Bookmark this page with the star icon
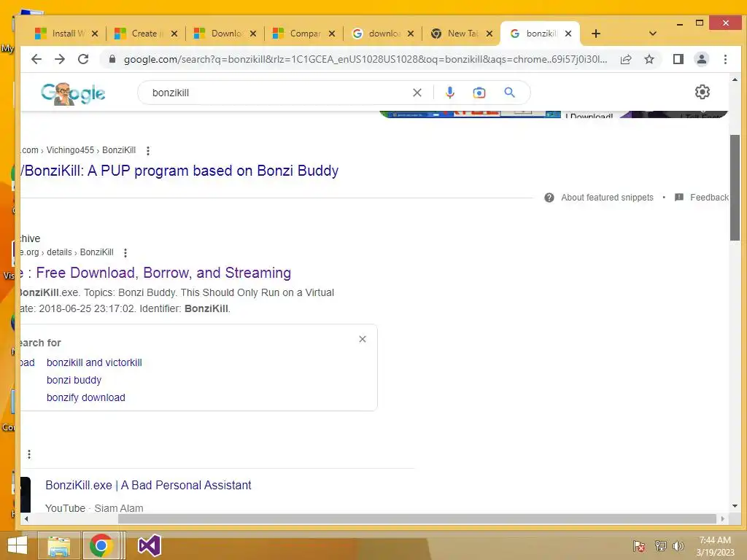The height and width of the screenshot is (560, 747). point(649,59)
